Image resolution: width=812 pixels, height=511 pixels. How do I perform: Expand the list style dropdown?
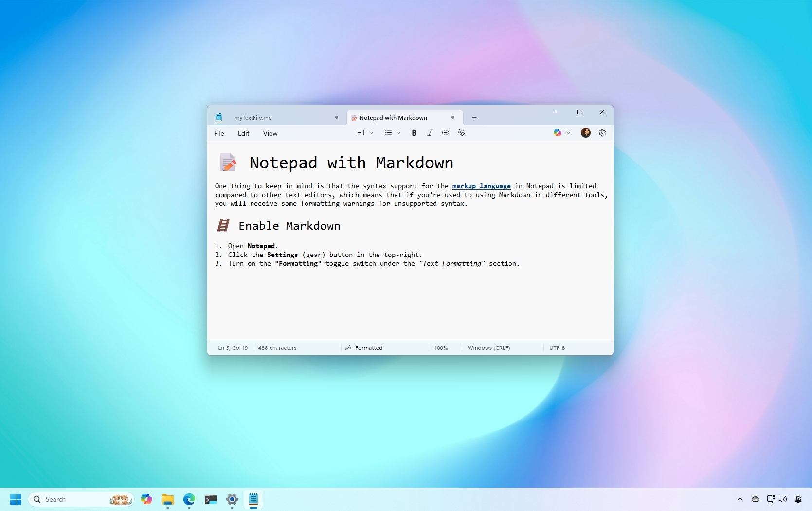[392, 133]
